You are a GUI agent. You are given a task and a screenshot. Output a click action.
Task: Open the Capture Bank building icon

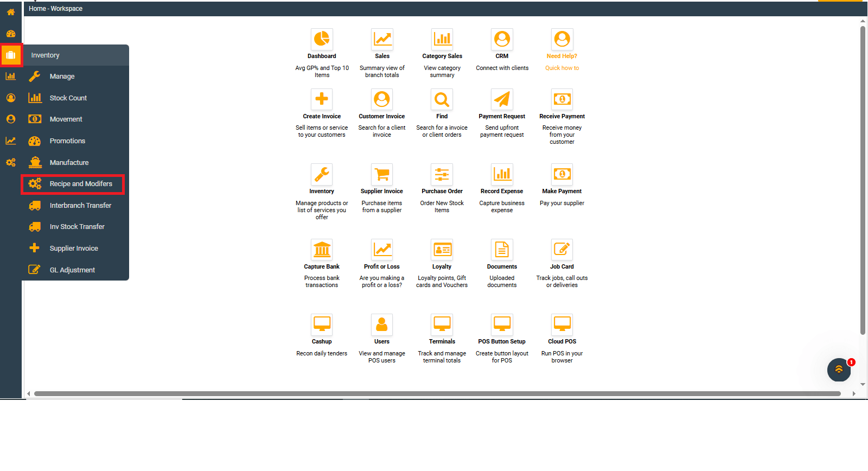pos(322,250)
